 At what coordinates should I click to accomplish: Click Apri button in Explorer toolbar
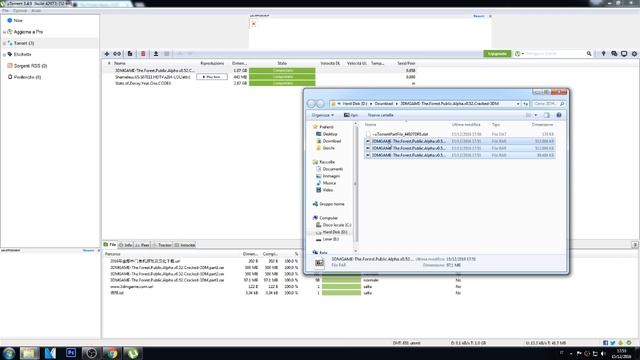[x=351, y=116]
